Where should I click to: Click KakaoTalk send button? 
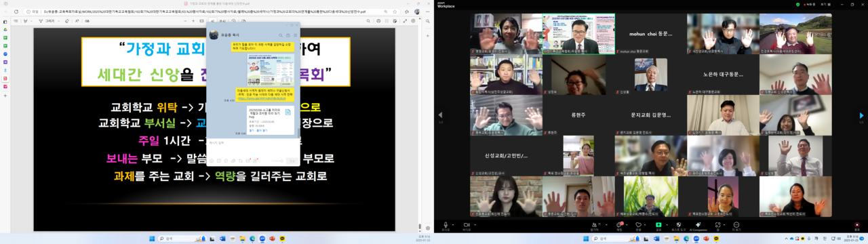pyautogui.click(x=292, y=161)
